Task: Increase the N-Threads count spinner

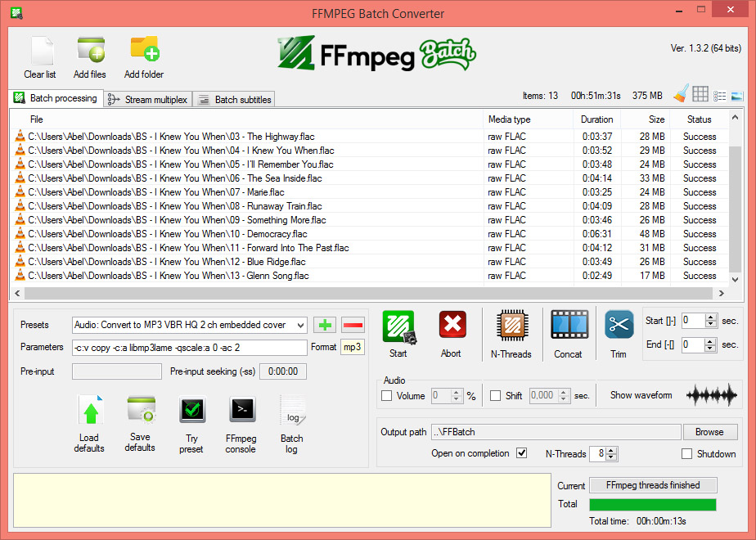Action: pyautogui.click(x=611, y=451)
